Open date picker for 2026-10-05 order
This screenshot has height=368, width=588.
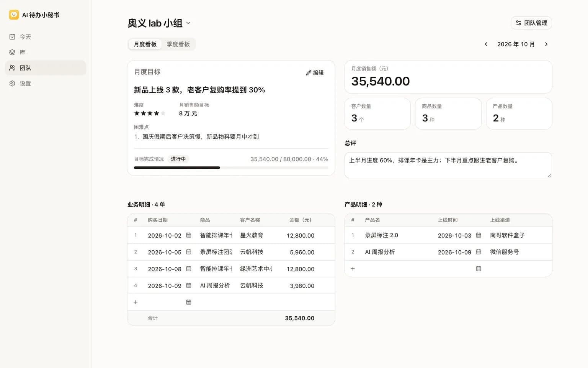click(x=189, y=252)
